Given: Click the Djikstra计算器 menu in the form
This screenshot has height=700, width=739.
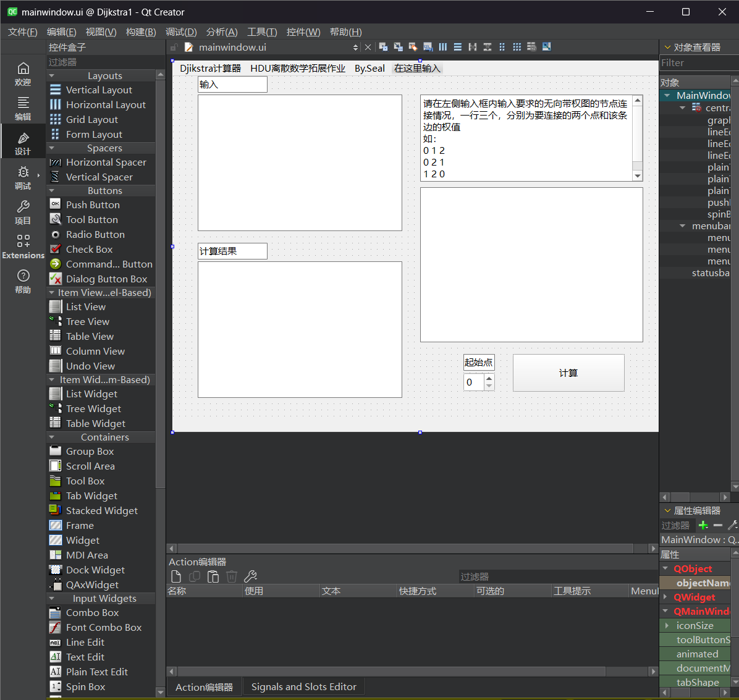Looking at the screenshot, I should point(210,69).
